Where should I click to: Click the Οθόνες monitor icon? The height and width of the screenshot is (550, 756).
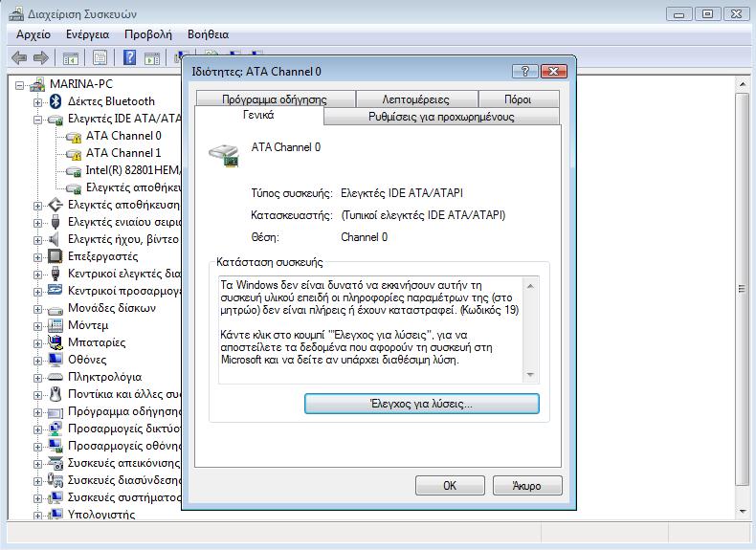coord(56,360)
